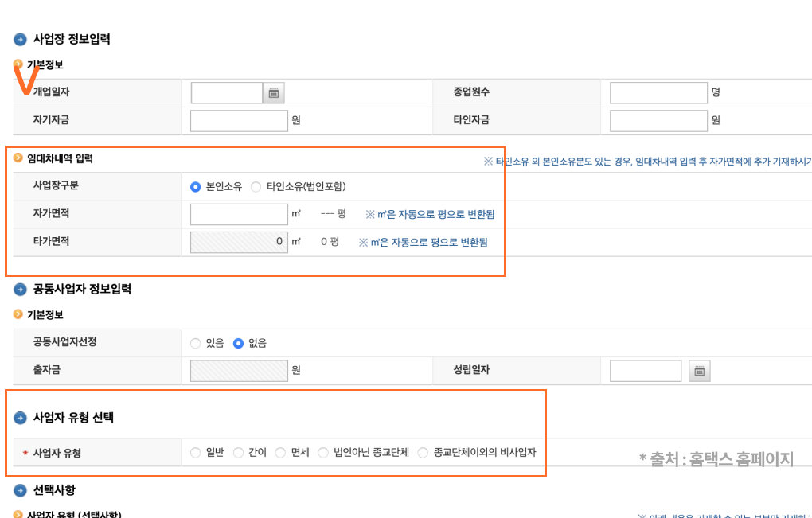Select the 종교단체이외의 비사업자 option

(424, 452)
